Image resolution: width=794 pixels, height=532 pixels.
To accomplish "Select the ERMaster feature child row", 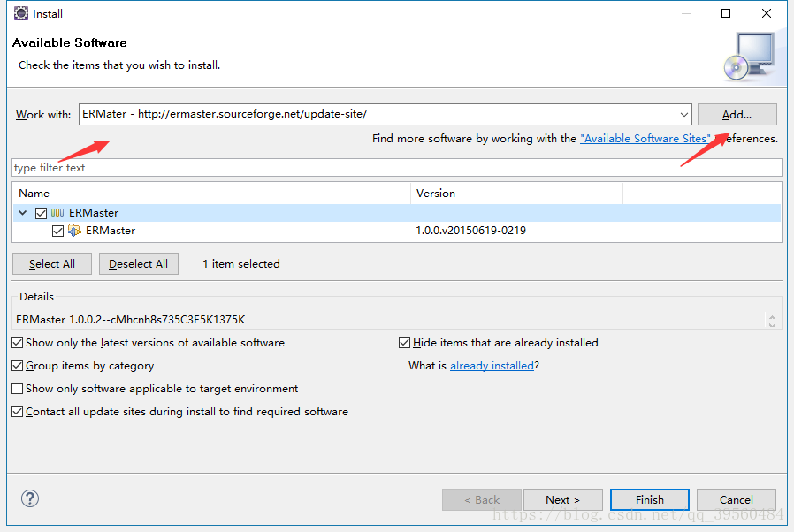I will pyautogui.click(x=396, y=231).
